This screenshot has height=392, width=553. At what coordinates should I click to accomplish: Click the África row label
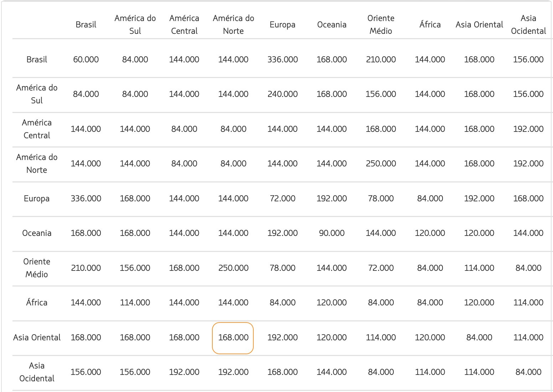coord(37,303)
